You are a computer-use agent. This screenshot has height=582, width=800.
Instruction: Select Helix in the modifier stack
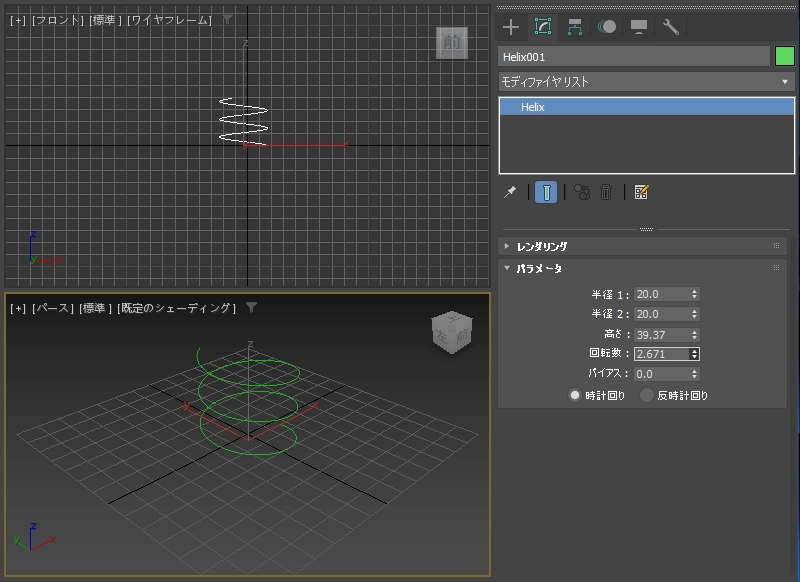click(647, 107)
